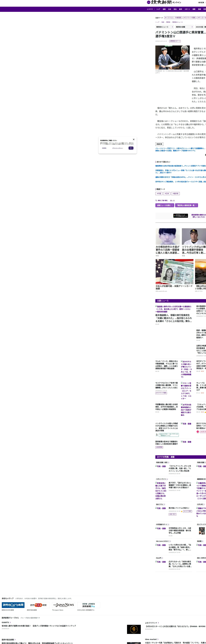Expand the 地域の話題・岐阜 category chevron
206x644 pixels.
(x=168, y=462)
